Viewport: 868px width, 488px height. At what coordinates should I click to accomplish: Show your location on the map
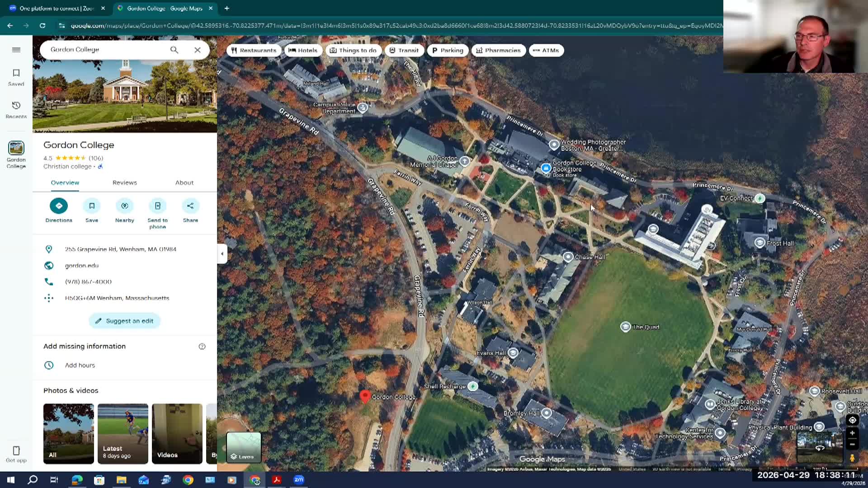(852, 420)
